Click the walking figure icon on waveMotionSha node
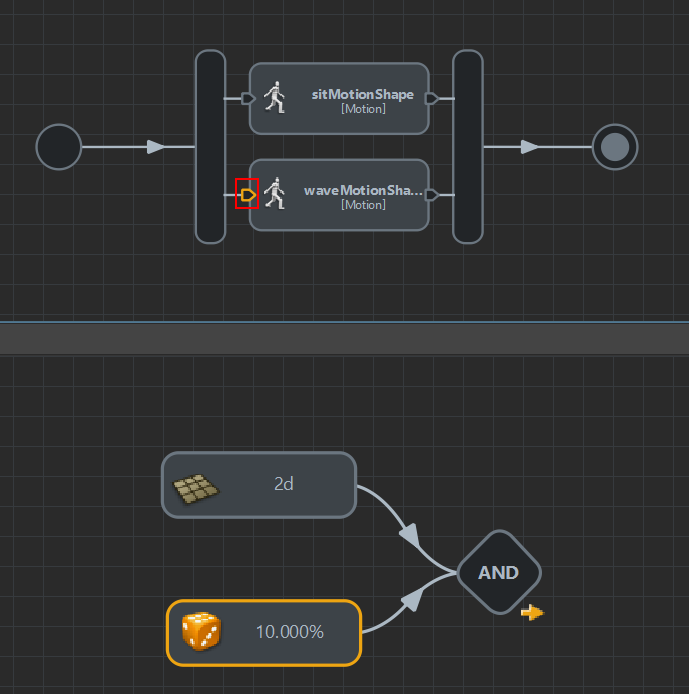Image resolution: width=689 pixels, height=694 pixels. [x=274, y=193]
